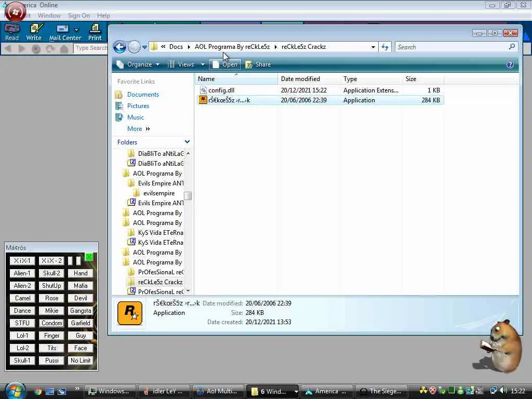Collapse the Folders pane chevron
This screenshot has height=399, width=532.
[187, 142]
